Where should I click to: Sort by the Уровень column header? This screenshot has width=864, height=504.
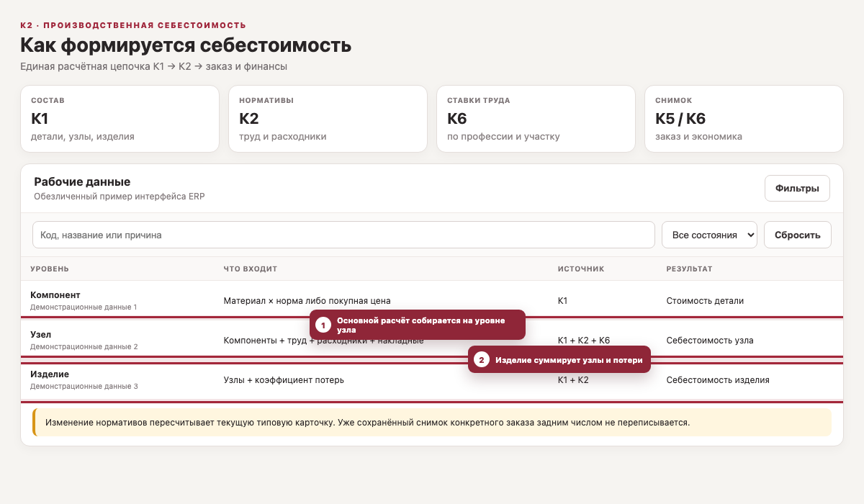point(50,269)
